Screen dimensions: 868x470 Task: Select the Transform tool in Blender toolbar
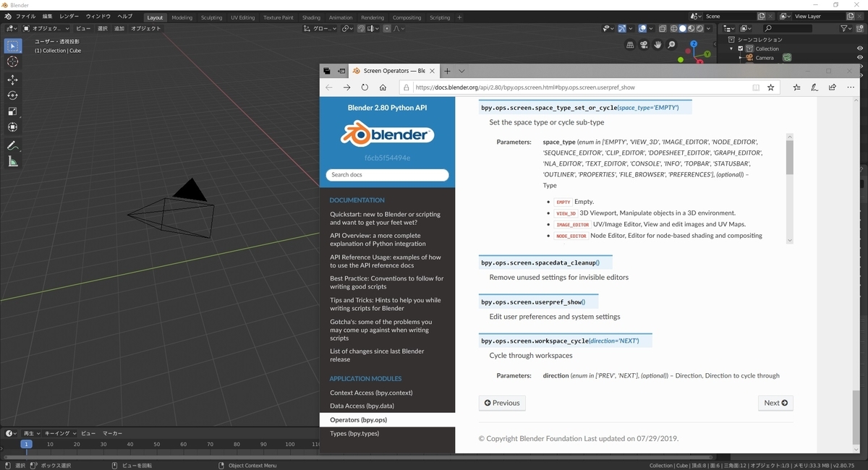click(12, 127)
